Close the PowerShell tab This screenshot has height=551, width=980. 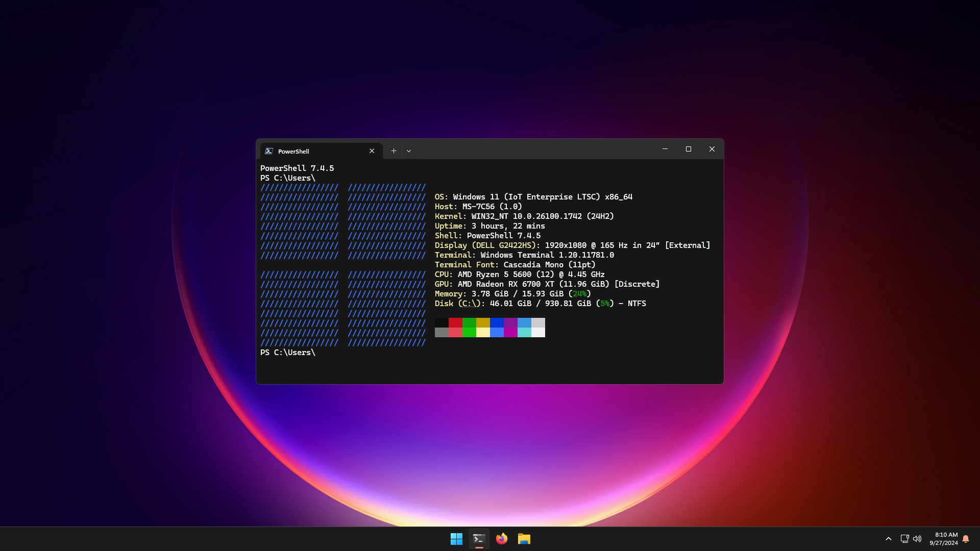372,151
